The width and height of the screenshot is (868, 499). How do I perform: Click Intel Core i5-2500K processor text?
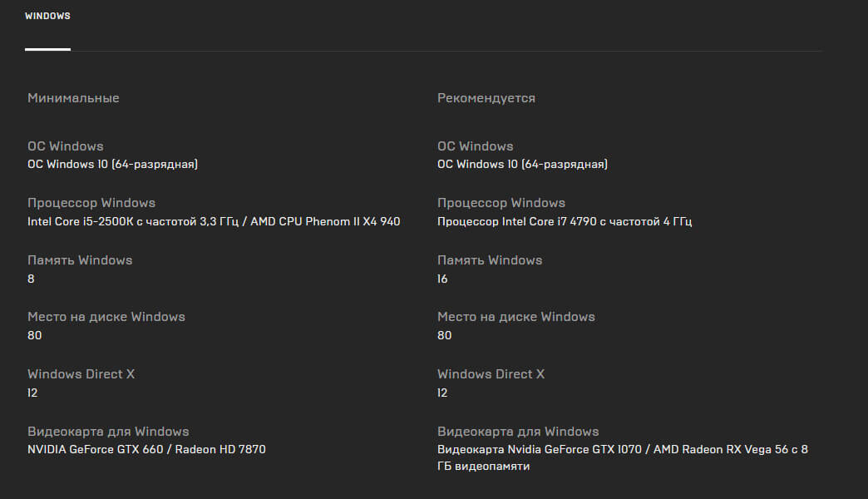(214, 221)
